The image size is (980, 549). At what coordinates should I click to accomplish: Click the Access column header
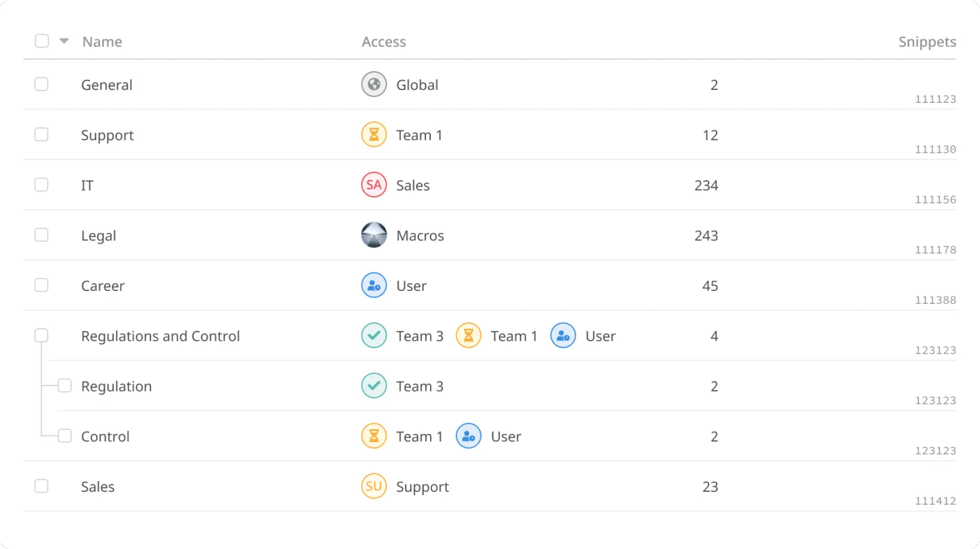(x=384, y=42)
